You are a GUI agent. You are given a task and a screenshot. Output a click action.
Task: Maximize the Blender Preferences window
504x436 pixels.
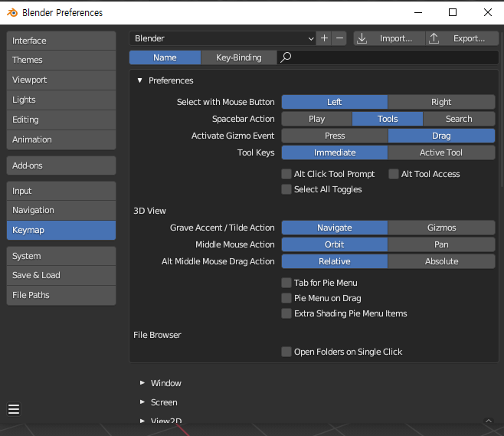pos(453,12)
